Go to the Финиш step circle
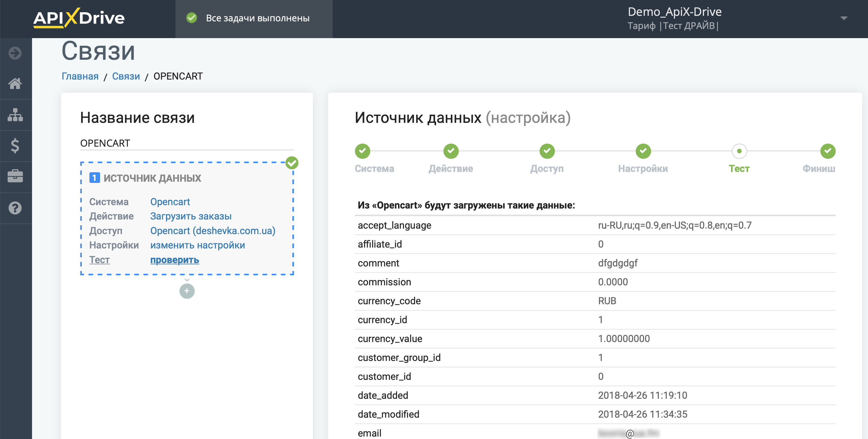Viewport: 868px width, 439px height. click(828, 151)
